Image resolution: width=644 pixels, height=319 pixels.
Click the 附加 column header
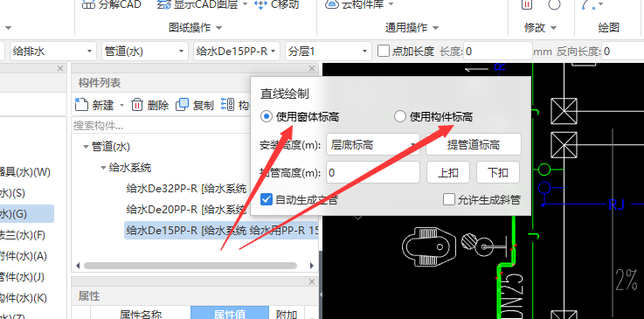pos(287,314)
